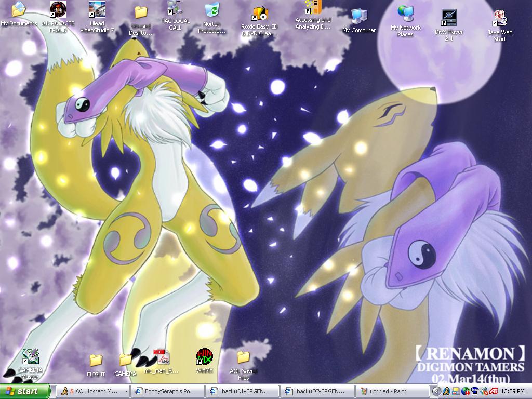
Task: Click the network computer tray icon
Action: [474, 392]
